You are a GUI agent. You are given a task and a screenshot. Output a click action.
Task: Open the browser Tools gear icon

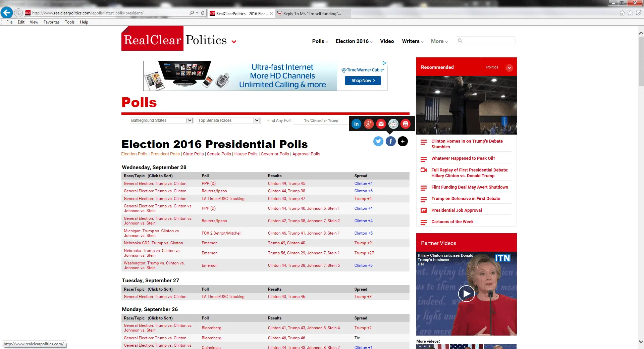tap(639, 13)
